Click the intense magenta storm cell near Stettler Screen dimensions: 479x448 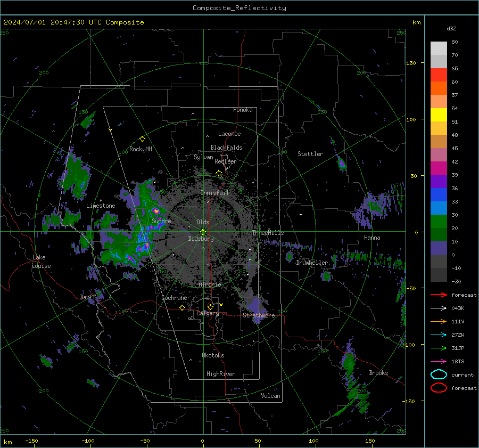coord(342,164)
